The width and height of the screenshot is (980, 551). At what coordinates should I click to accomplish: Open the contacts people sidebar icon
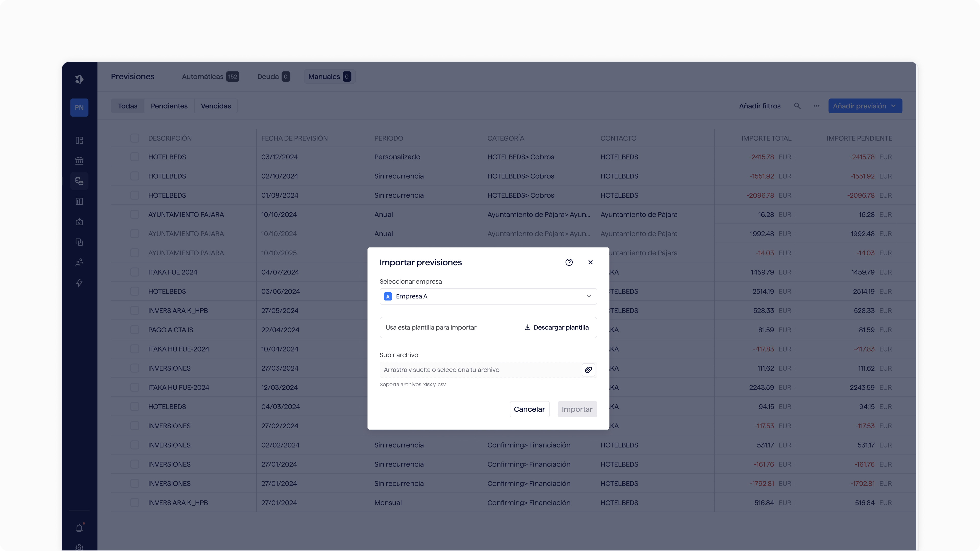[79, 262]
